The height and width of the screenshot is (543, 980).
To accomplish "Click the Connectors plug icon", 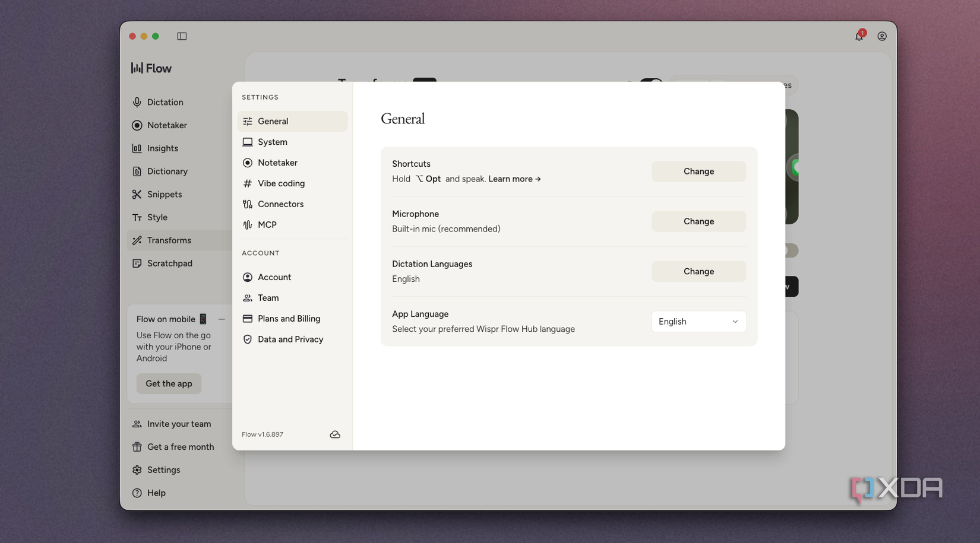I will pyautogui.click(x=248, y=204).
